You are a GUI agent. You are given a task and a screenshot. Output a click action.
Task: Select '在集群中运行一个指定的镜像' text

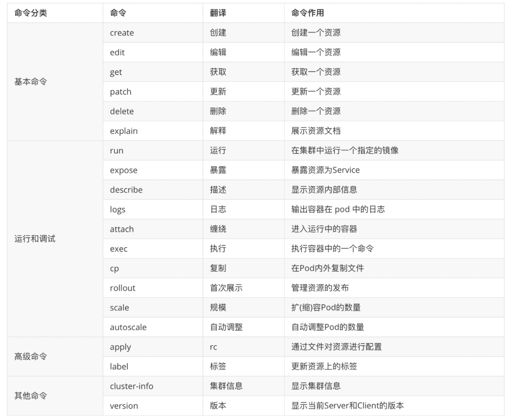[x=345, y=150]
